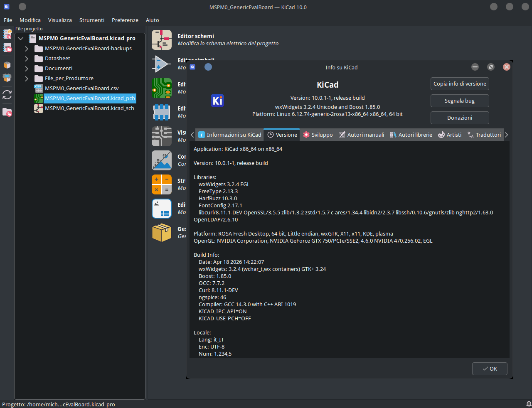Click the notifications bell in status bar
This screenshot has height=408, width=532.
pyautogui.click(x=529, y=404)
